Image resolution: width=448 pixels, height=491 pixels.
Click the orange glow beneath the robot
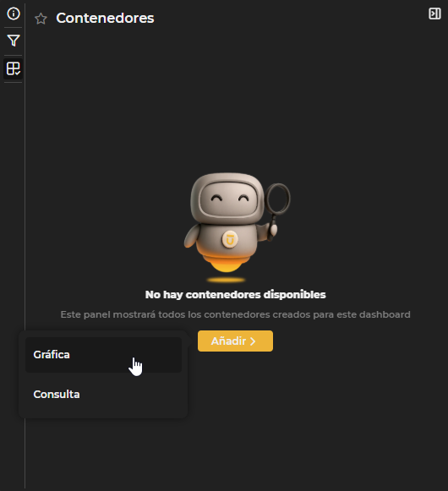tap(226, 280)
